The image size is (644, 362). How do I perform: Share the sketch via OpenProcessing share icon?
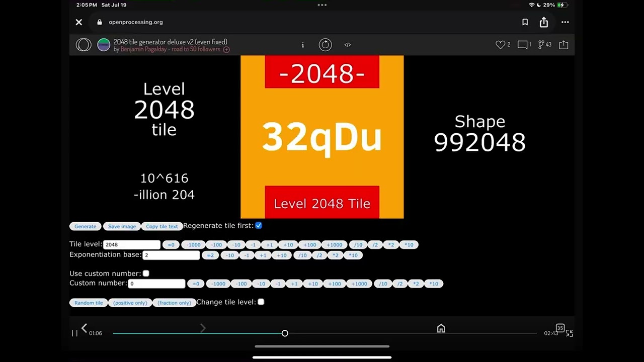(563, 45)
